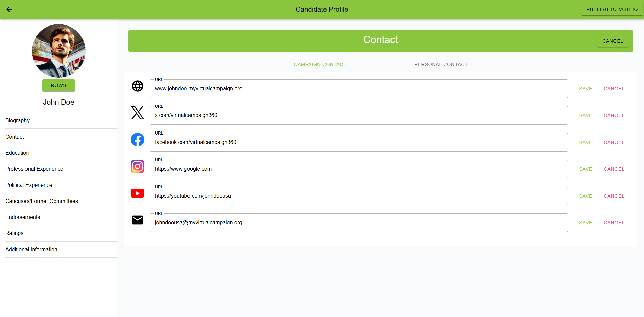Image resolution: width=644 pixels, height=317 pixels.
Task: Save the YouTube URL entry
Action: point(585,196)
